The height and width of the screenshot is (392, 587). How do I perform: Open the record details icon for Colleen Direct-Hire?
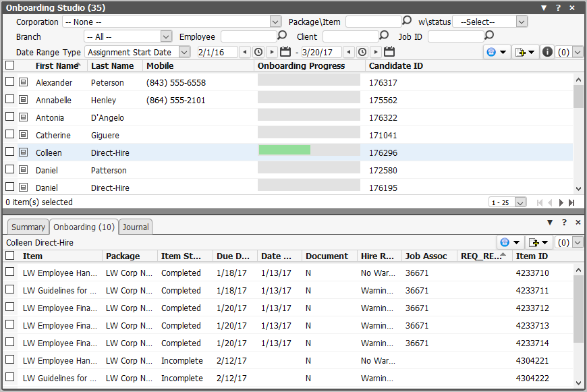coord(23,152)
